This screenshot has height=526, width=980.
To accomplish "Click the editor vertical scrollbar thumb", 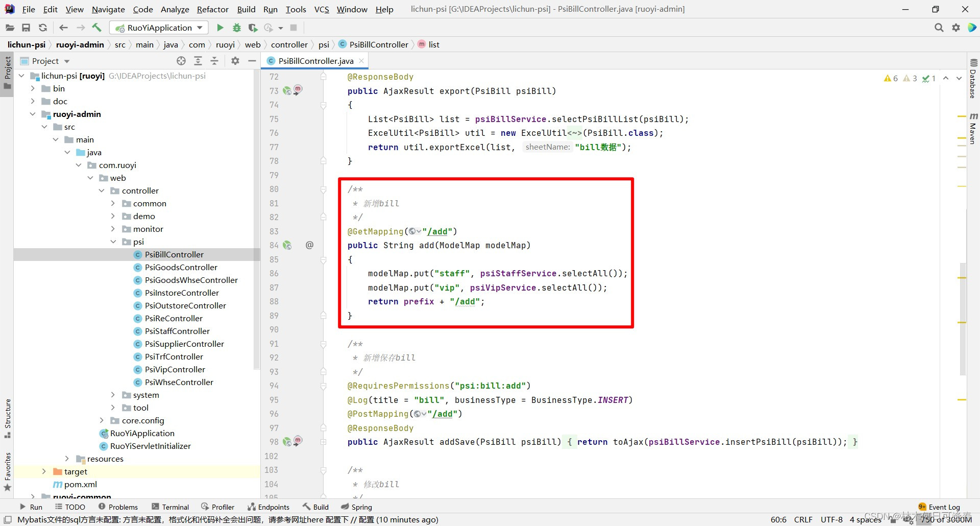I will (963, 319).
